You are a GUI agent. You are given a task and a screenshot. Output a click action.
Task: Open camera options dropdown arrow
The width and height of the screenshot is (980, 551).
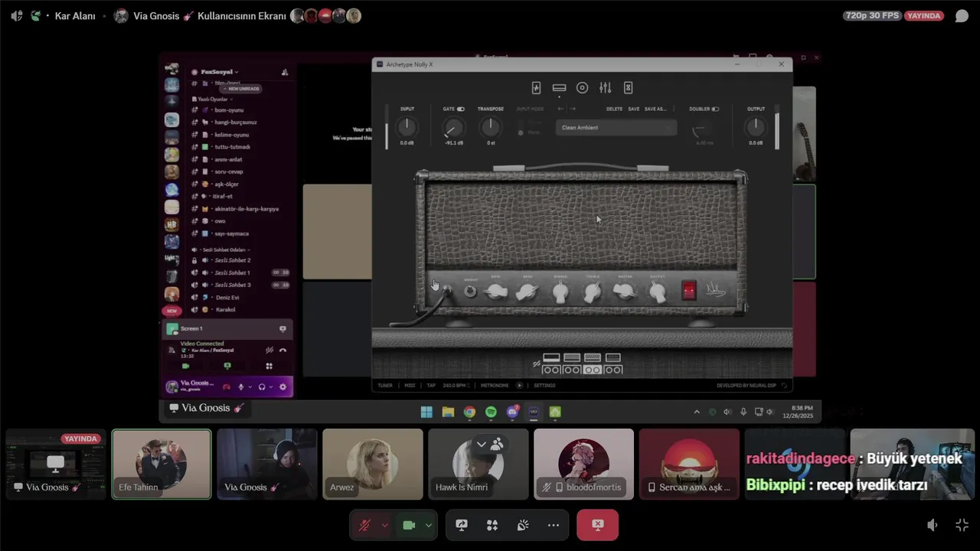click(428, 525)
